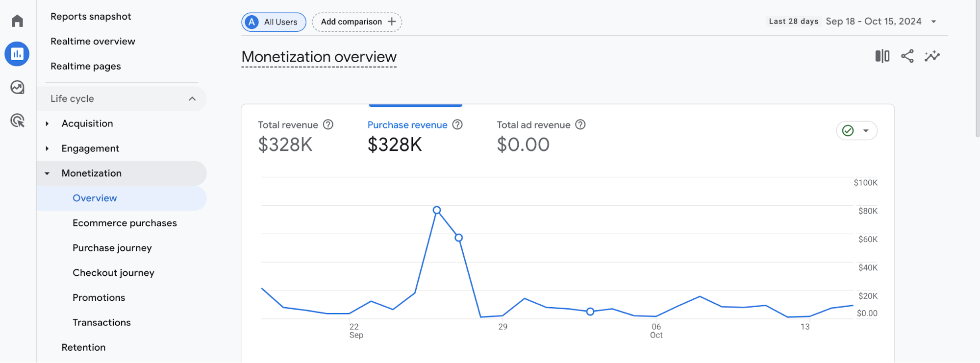Screen dimensions: 980x363
Task: Click the '22 Sep' axis date label
Action: [356, 331]
